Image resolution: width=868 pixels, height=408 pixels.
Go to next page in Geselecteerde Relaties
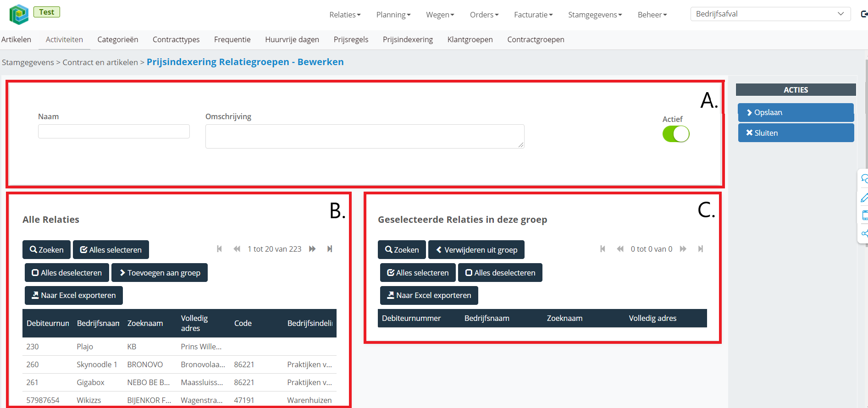click(683, 249)
